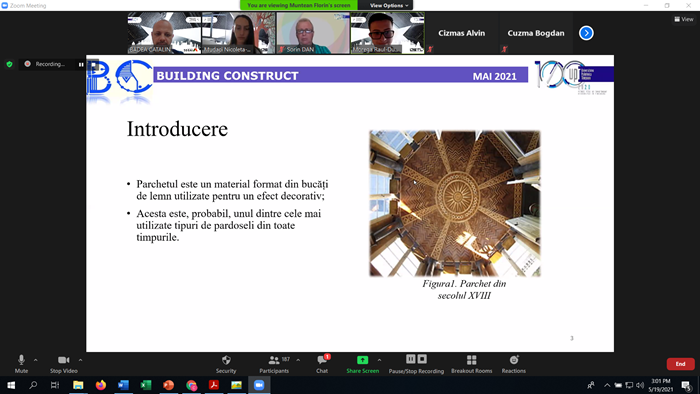This screenshot has width=700, height=394.
Task: Expand audio options arrow beside Mute
Action: click(x=36, y=360)
